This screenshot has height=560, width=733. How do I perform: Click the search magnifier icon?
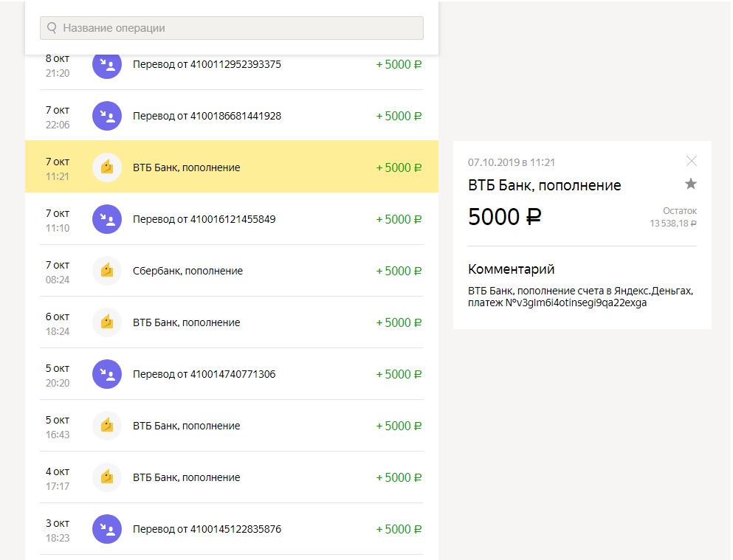coord(52,28)
